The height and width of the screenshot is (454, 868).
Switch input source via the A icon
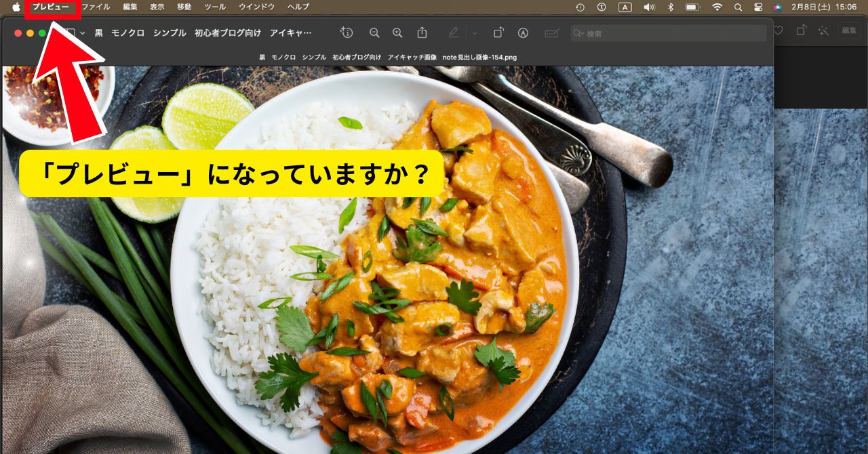coord(625,7)
